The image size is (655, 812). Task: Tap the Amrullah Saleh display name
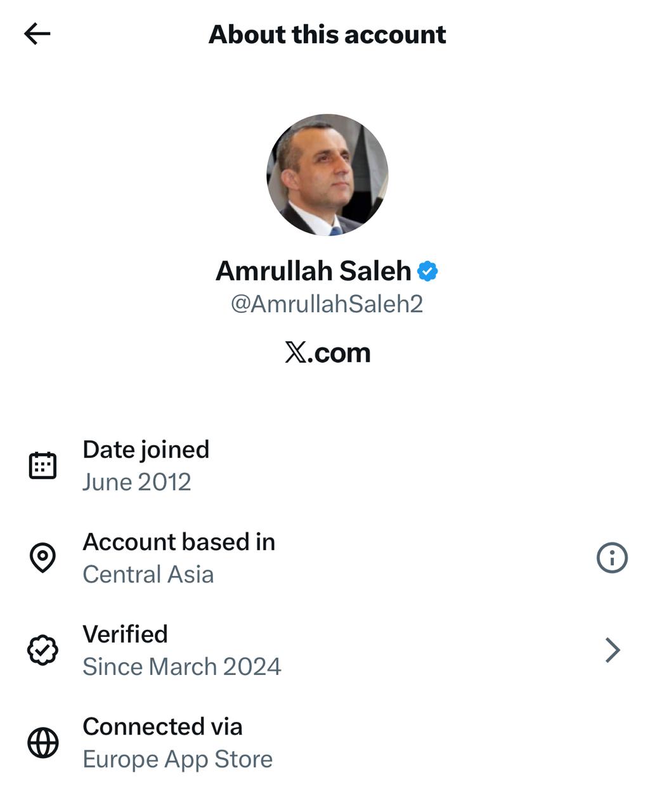coord(313,271)
